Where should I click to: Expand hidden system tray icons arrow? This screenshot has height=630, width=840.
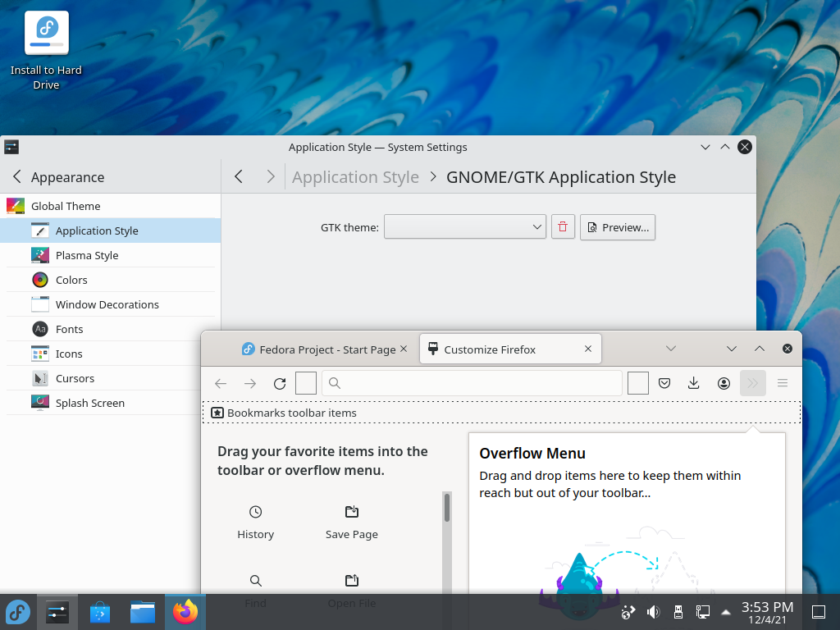[x=726, y=612]
